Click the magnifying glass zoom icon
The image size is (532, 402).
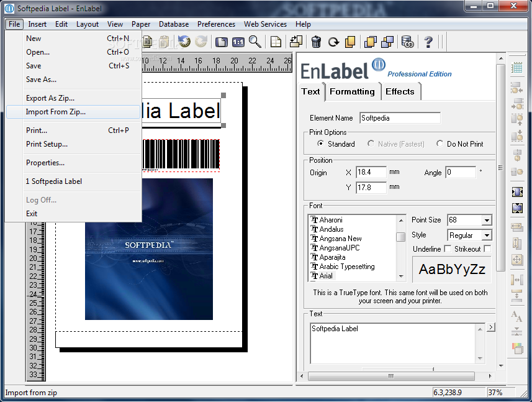255,42
